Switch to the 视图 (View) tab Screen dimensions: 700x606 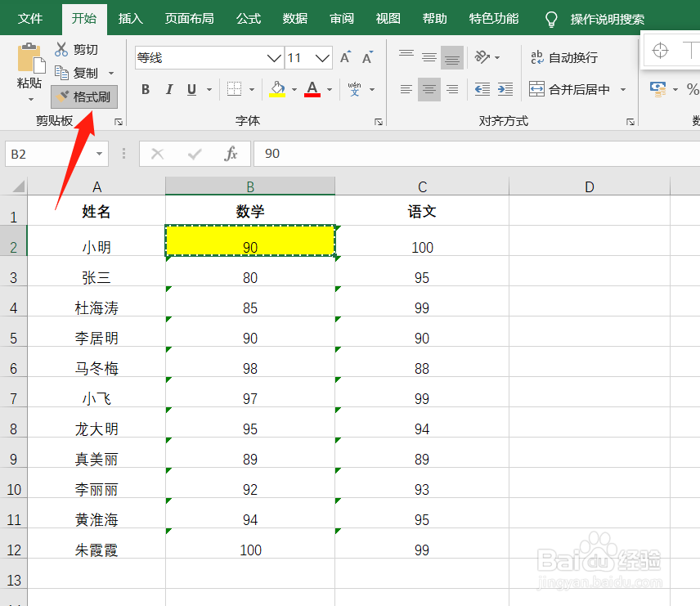[388, 18]
